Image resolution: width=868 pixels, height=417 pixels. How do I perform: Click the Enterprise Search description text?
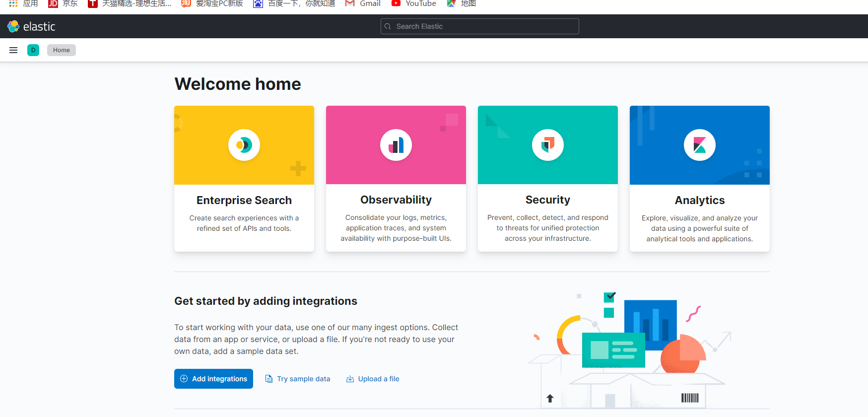(x=244, y=223)
